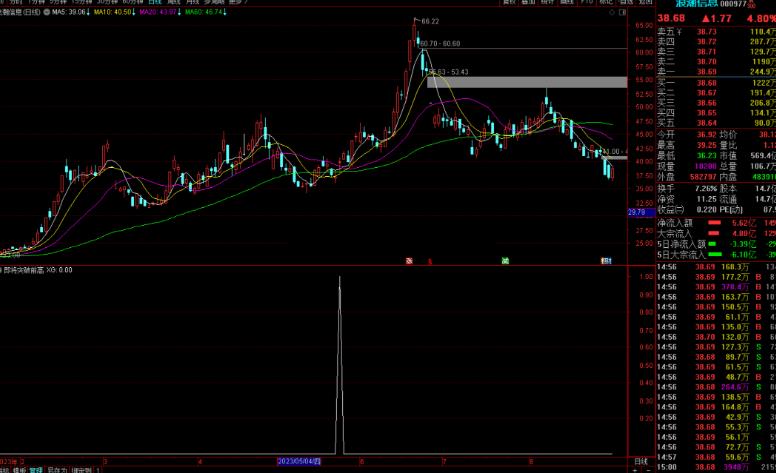Click the diamond icon above the price axis
Viewport: 776px width, 473px height.
click(x=612, y=12)
